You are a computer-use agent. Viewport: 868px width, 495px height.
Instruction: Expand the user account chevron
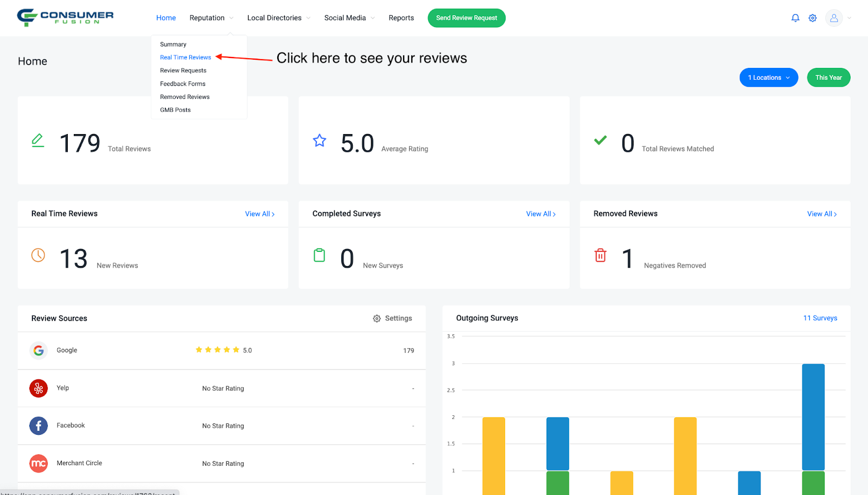pyautogui.click(x=849, y=18)
